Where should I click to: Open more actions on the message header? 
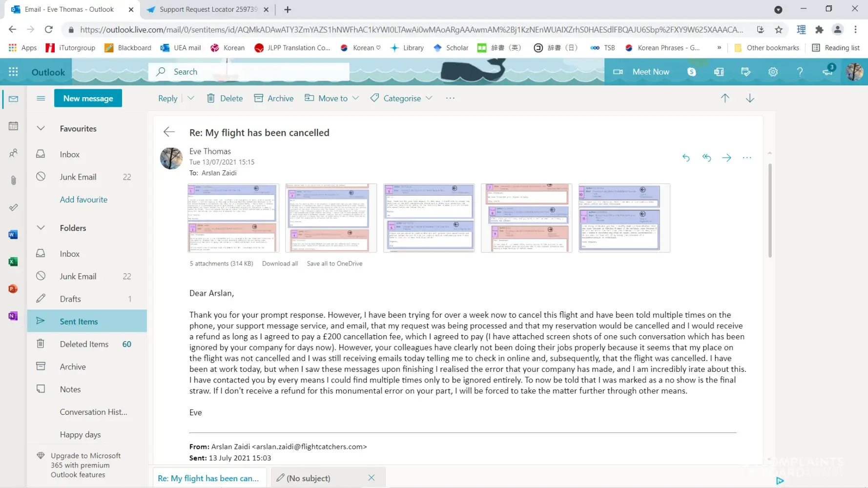click(747, 158)
